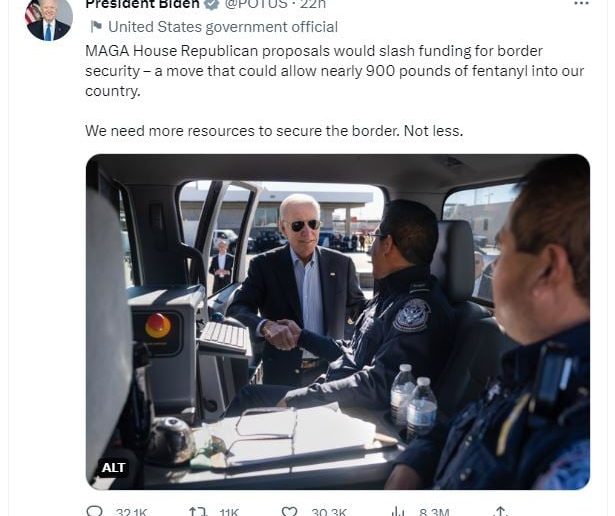The width and height of the screenshot is (615, 516).
Task: Click the 8.3M views count
Action: tap(434, 512)
